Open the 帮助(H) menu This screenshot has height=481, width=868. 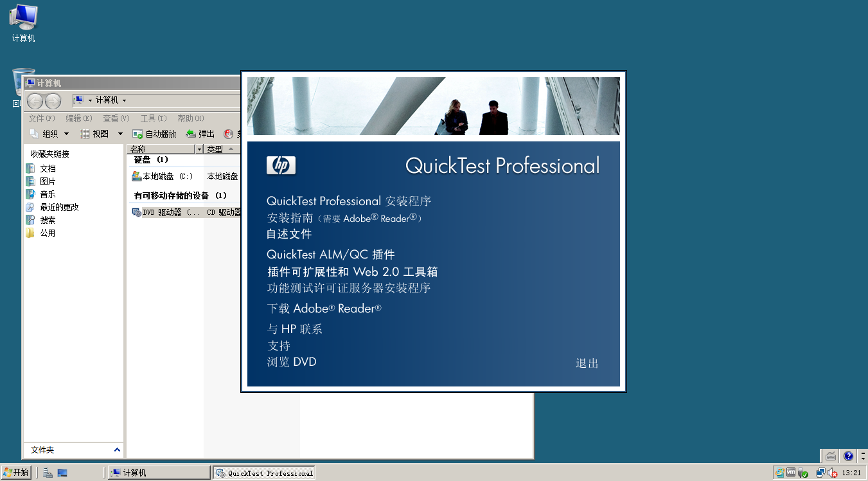191,118
